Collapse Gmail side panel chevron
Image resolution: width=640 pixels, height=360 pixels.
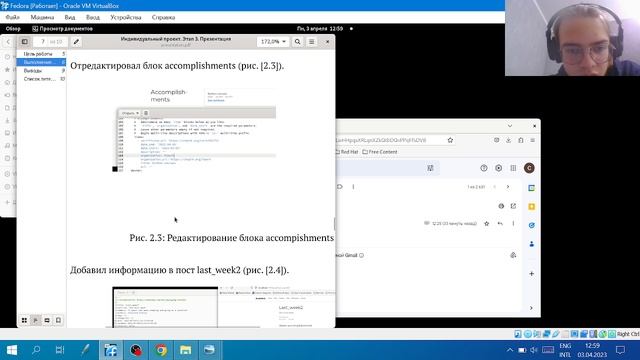pyautogui.click(x=531, y=308)
